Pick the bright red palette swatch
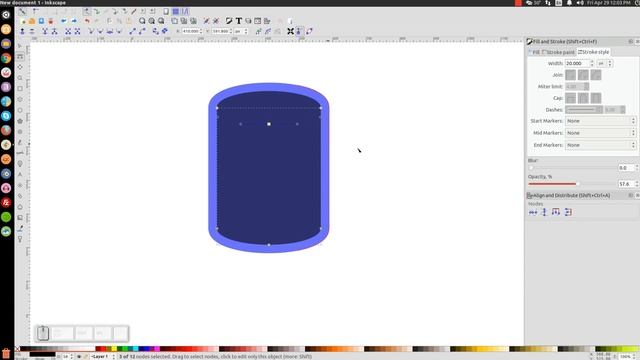640x360 pixels. coord(103,349)
